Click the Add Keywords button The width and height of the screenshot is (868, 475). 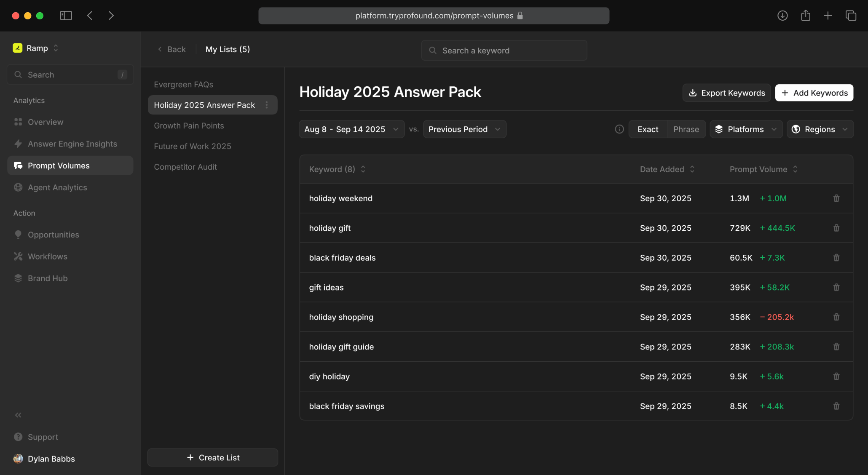pyautogui.click(x=814, y=93)
